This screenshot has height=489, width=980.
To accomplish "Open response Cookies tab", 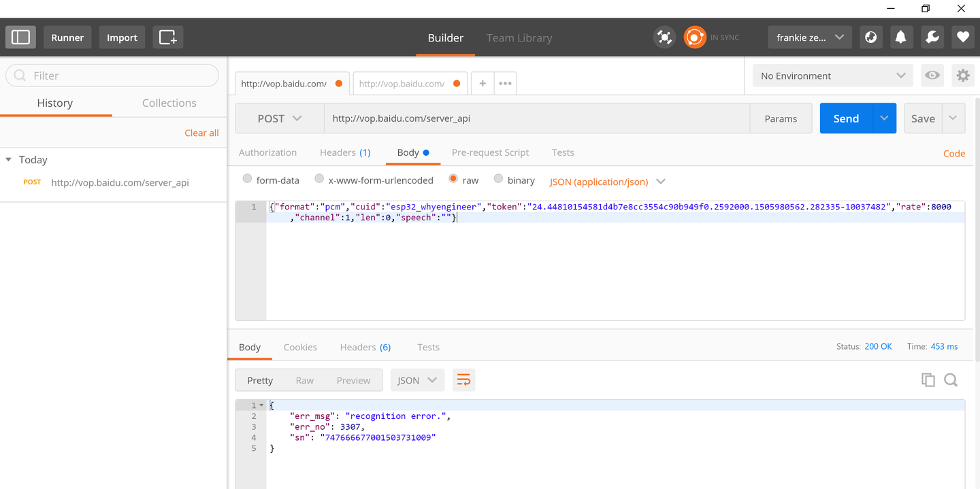I will (x=300, y=347).
